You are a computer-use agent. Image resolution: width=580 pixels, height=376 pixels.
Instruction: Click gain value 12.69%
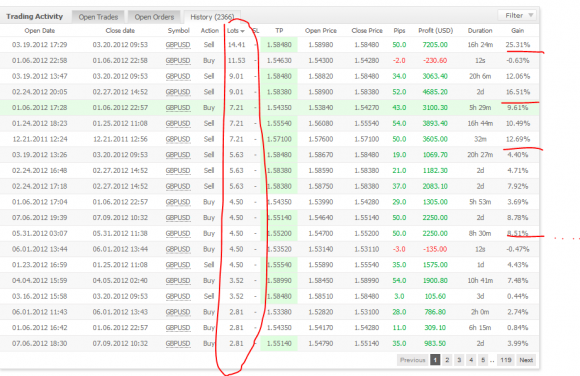click(x=517, y=139)
